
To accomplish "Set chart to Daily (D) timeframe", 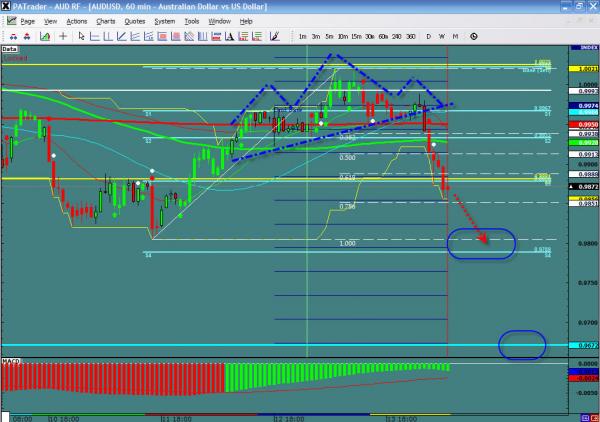I will click(x=429, y=36).
